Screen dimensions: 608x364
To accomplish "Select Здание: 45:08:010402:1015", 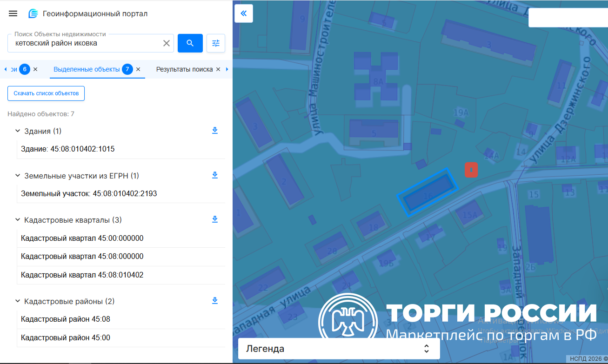I will pyautogui.click(x=121, y=149).
